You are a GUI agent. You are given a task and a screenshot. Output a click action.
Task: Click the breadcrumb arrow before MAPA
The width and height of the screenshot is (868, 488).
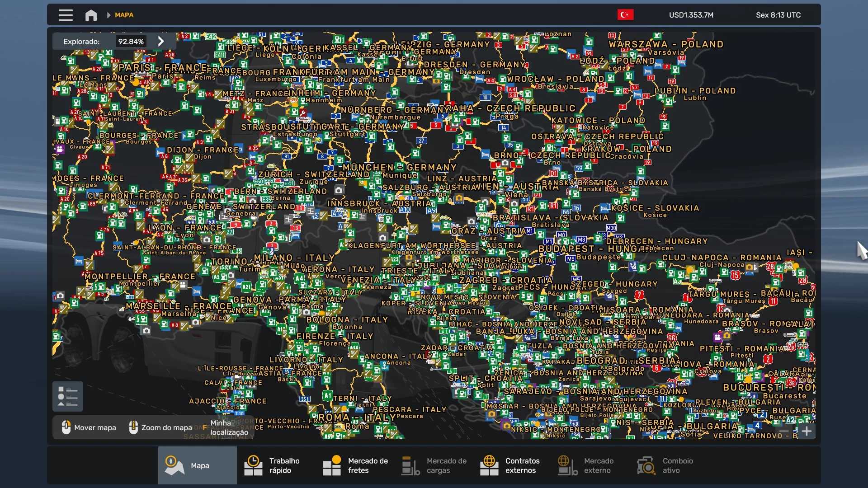tap(108, 15)
